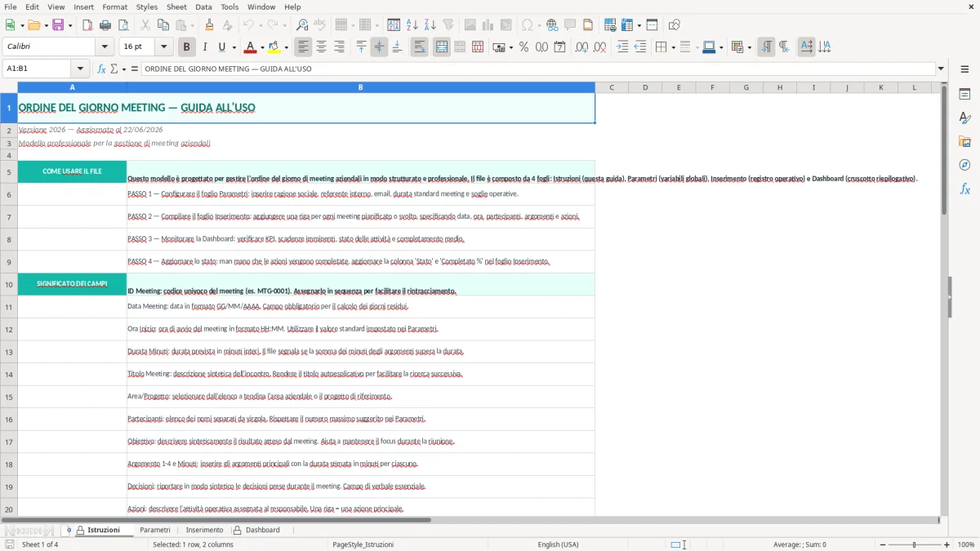
Task: Sort descending
Action: point(430,25)
